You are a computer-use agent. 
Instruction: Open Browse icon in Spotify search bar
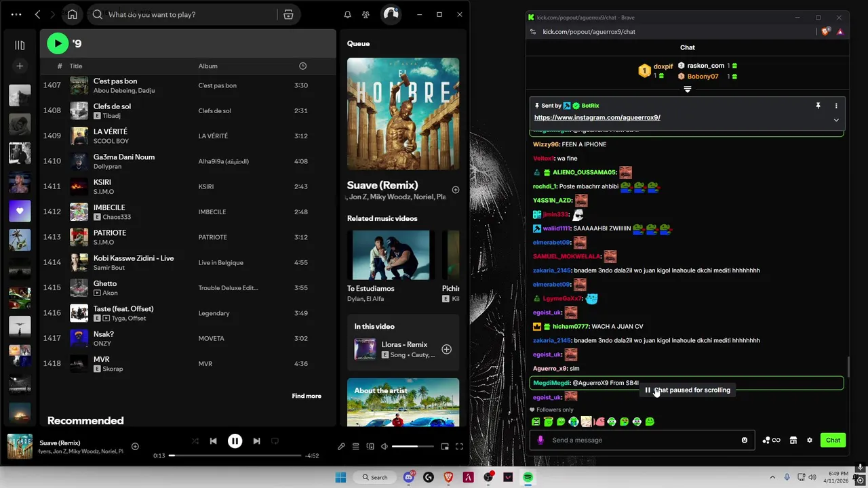pyautogui.click(x=288, y=14)
